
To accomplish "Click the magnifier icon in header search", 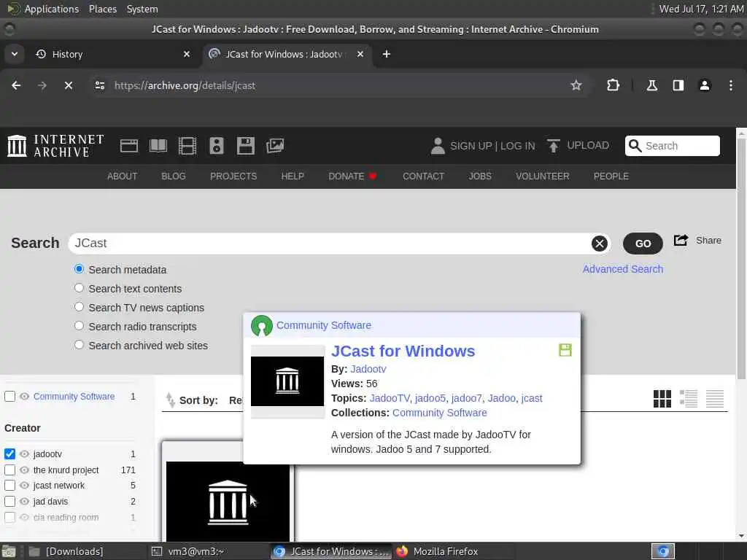I will [x=635, y=146].
